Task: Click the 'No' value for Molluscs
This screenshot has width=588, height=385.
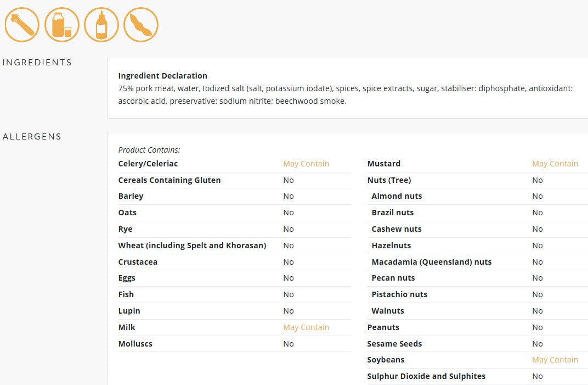Action: (289, 344)
